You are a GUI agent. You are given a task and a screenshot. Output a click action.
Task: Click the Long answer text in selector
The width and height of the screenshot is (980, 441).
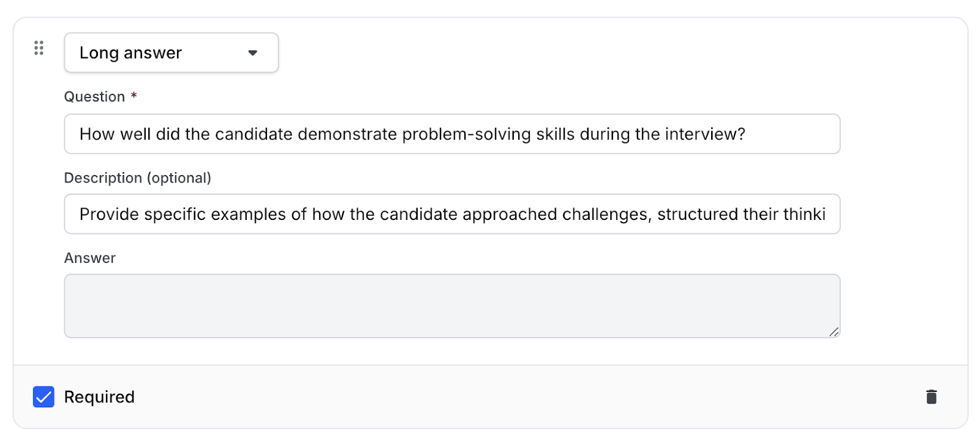(x=130, y=53)
